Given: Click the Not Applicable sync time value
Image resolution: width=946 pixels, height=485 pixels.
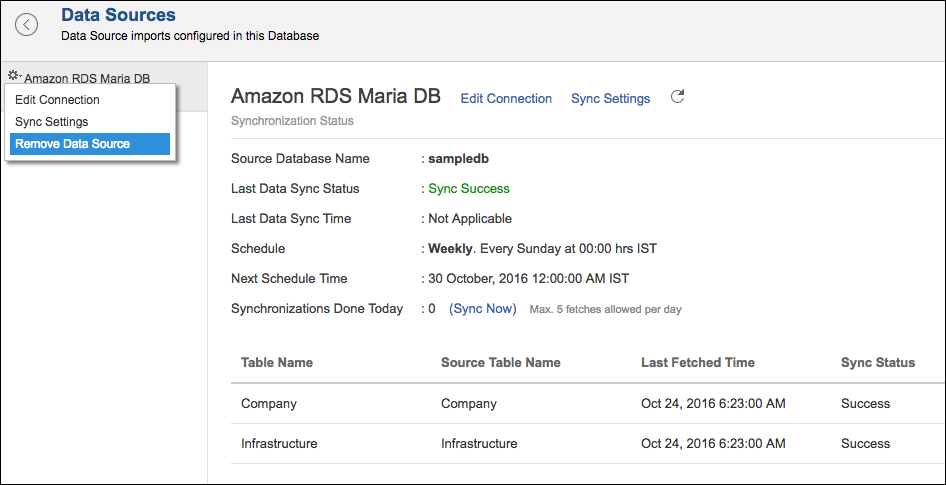Looking at the screenshot, I should tap(470, 218).
